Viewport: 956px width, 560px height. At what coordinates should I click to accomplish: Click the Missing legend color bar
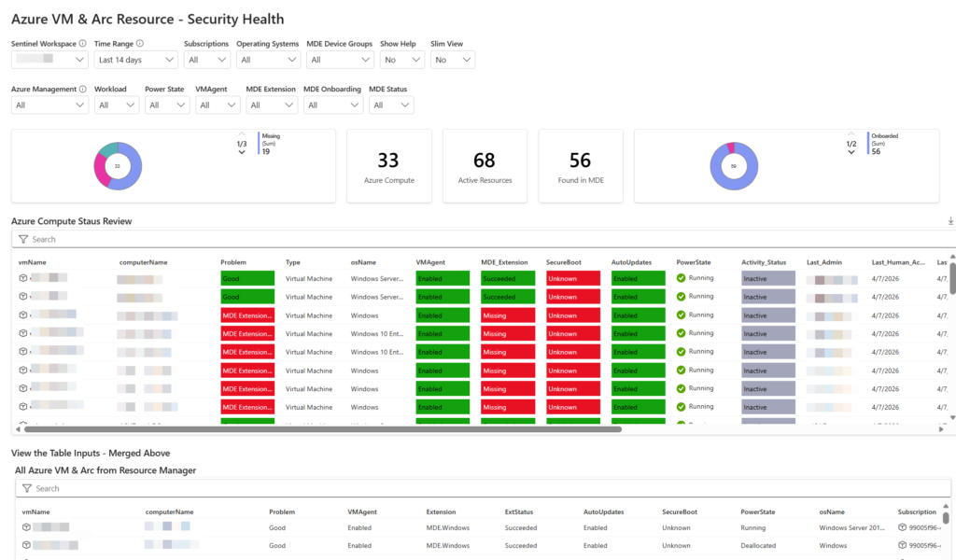(x=259, y=143)
